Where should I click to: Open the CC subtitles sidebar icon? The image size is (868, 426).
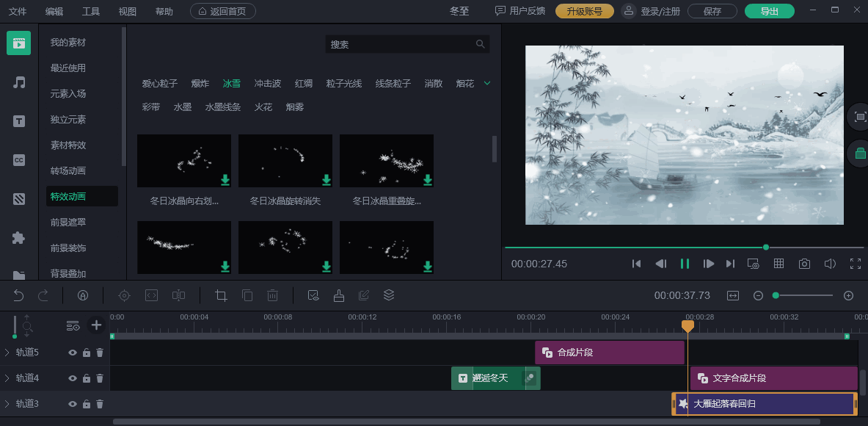(x=19, y=160)
